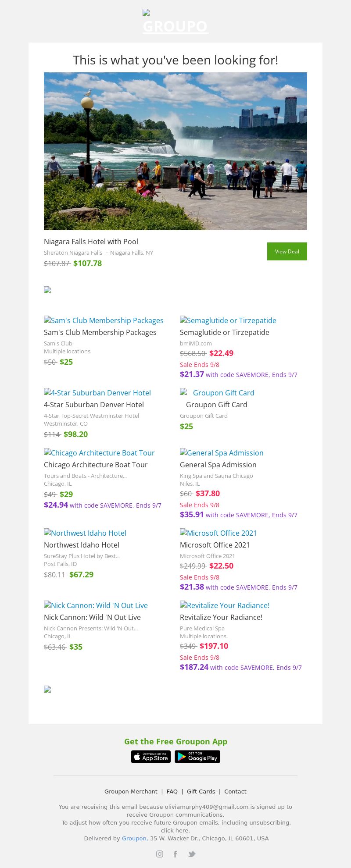Click the Instagram icon in footer
Viewport: 351px width, 868px height.
(x=160, y=854)
